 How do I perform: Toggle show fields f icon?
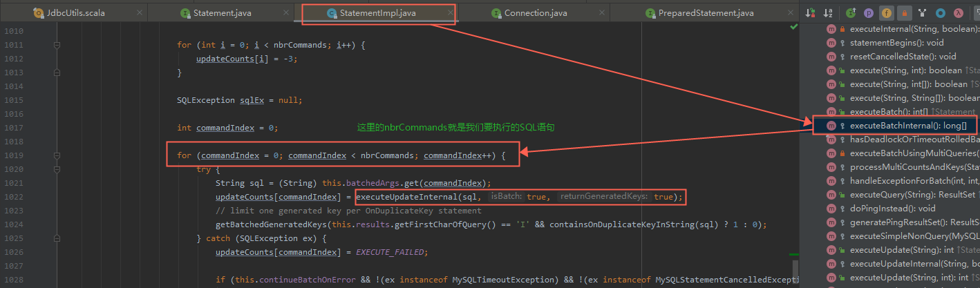point(886,12)
